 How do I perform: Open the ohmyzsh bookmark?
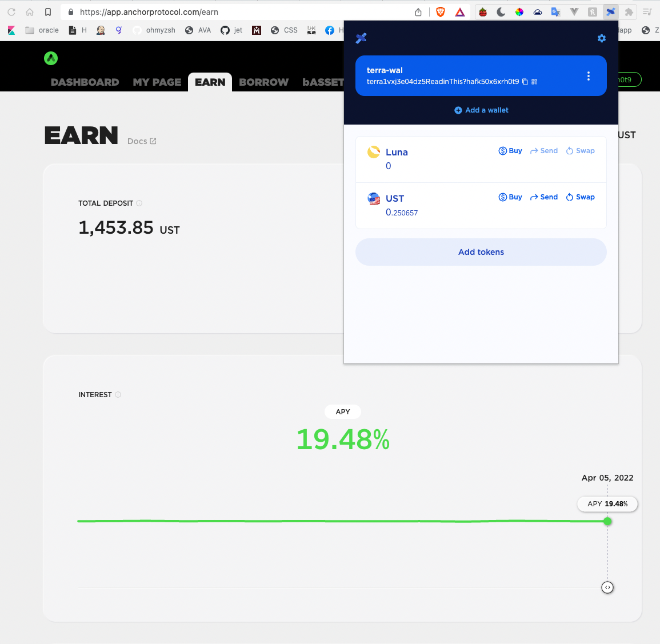coord(154,30)
